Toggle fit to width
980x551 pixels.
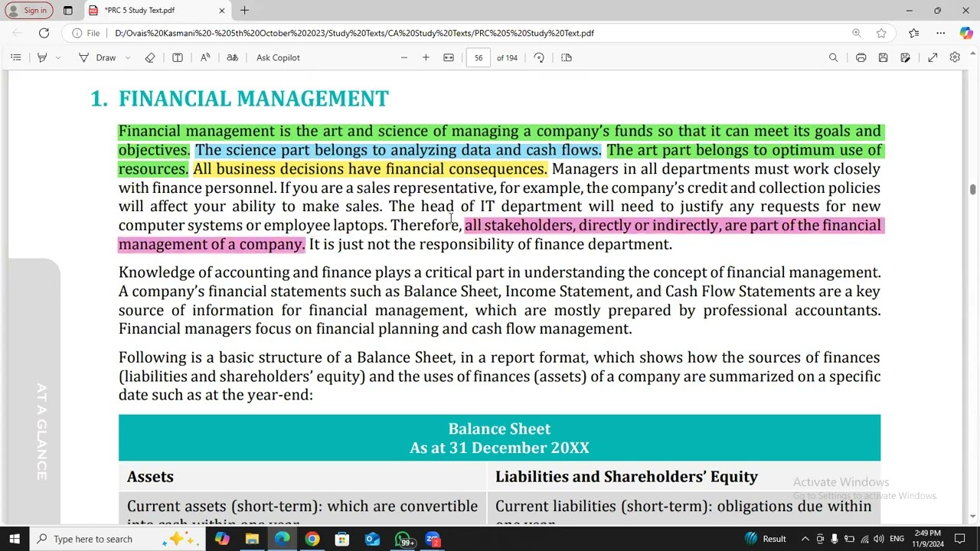point(449,57)
